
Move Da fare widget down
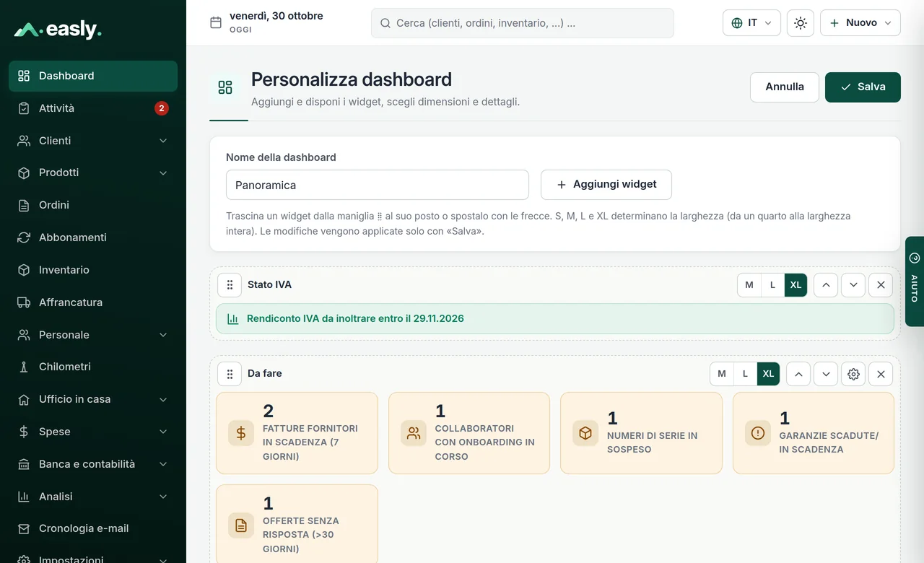[826, 374]
